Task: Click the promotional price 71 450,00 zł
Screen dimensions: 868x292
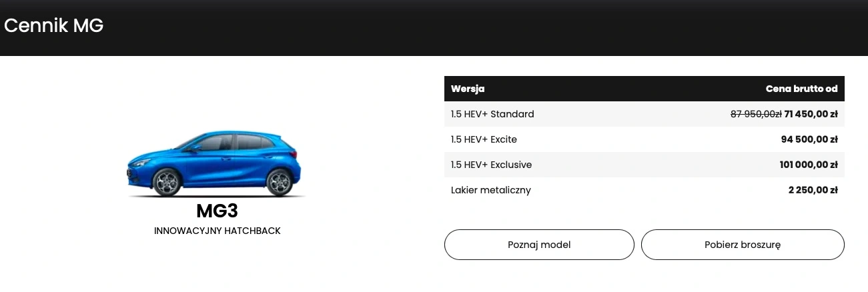Action: 811,114
